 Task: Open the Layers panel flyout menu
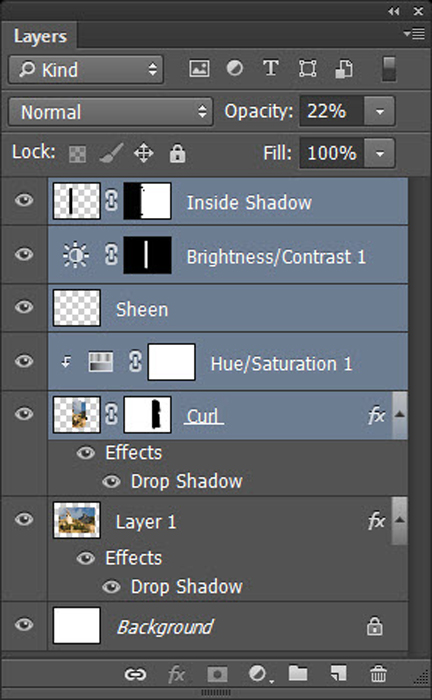point(414,33)
